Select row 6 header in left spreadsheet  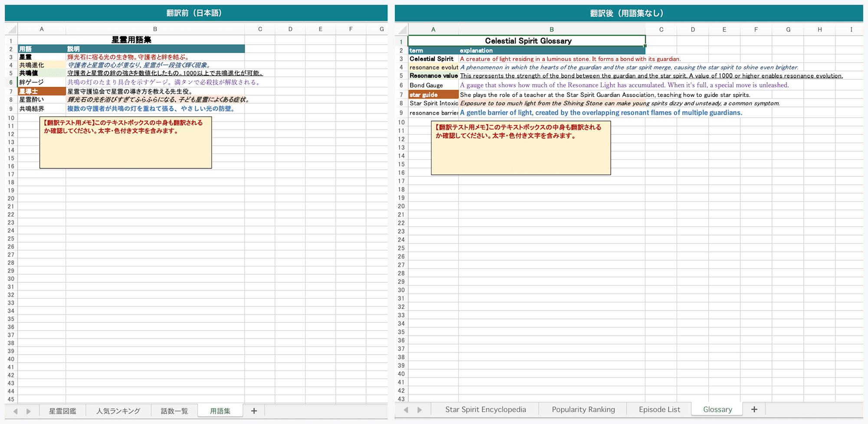click(11, 82)
